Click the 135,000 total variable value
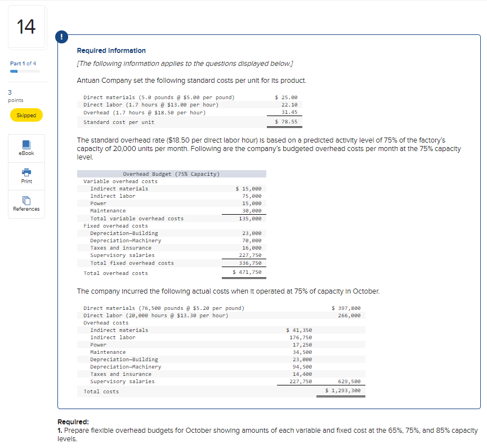 [x=250, y=219]
